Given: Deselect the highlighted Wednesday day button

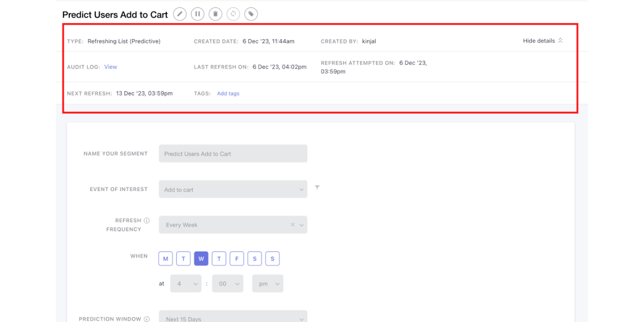Looking at the screenshot, I should (x=201, y=259).
